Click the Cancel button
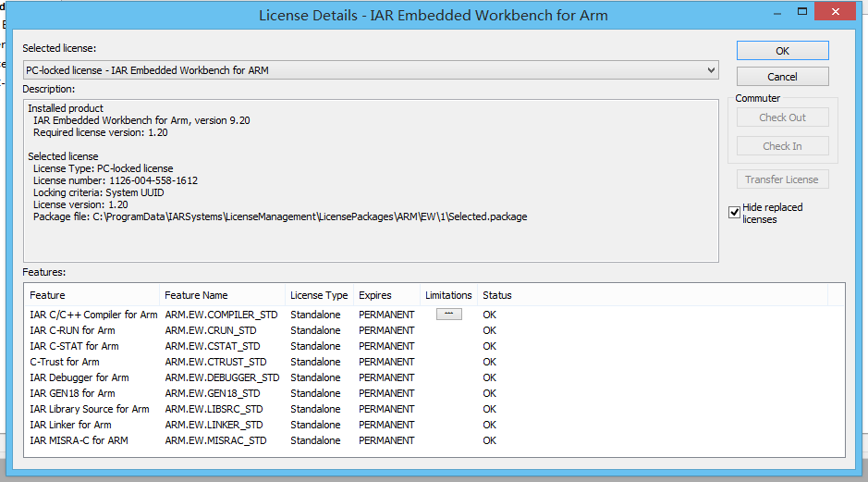The width and height of the screenshot is (868, 482). (x=782, y=77)
